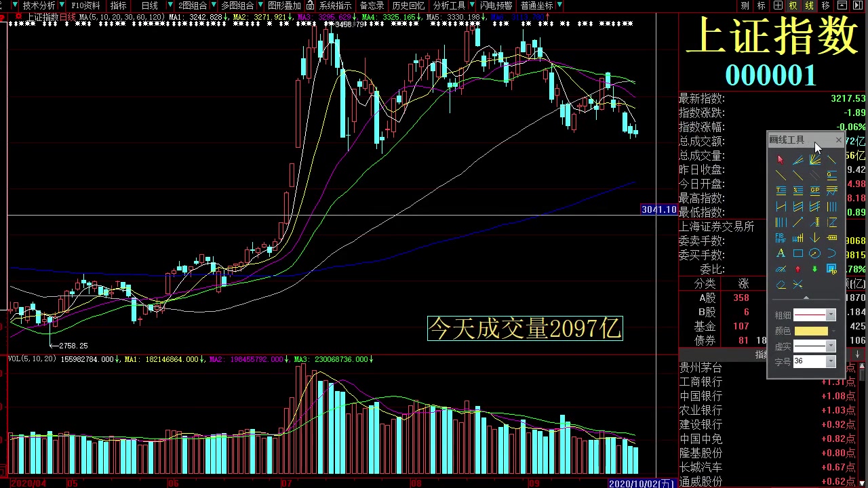The width and height of the screenshot is (868, 488).
Task: Click the 隆基股份 stock row
Action: pos(768,453)
